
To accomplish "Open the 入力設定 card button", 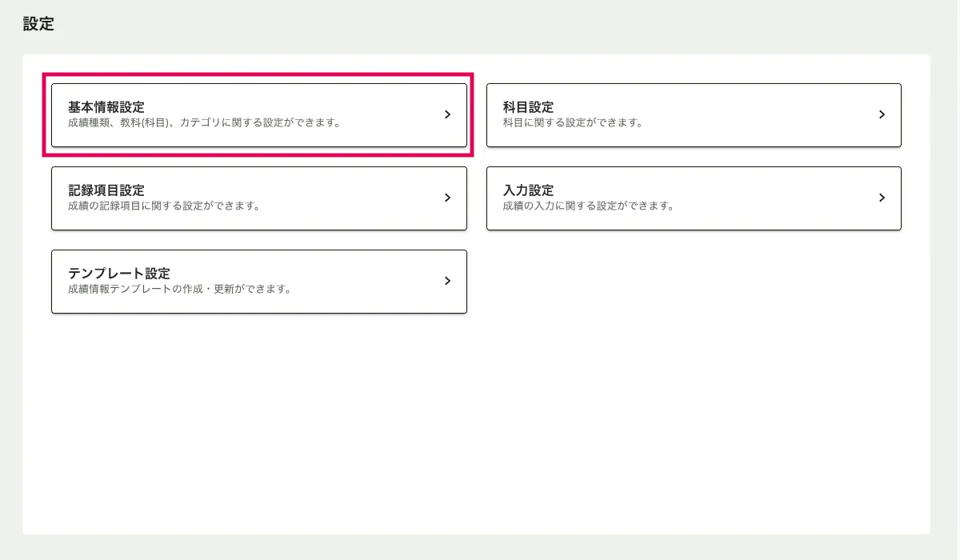I will tap(694, 198).
